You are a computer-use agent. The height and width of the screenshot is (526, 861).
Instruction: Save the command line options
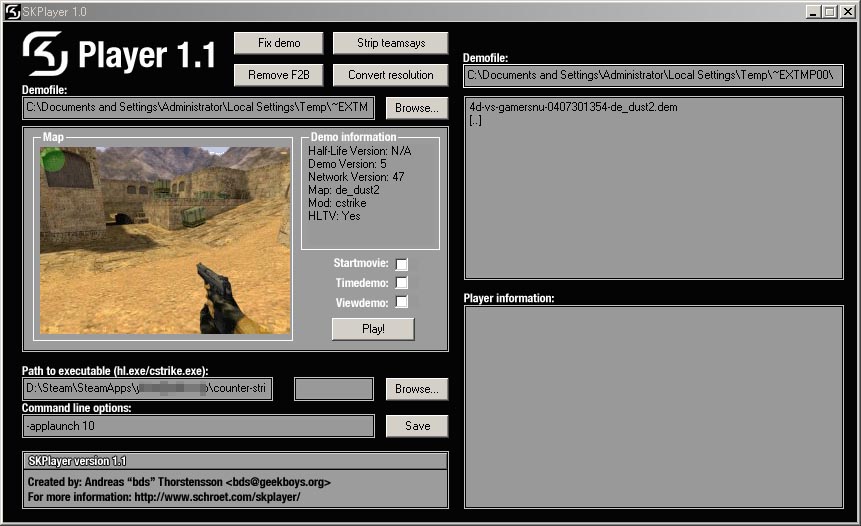pos(417,426)
